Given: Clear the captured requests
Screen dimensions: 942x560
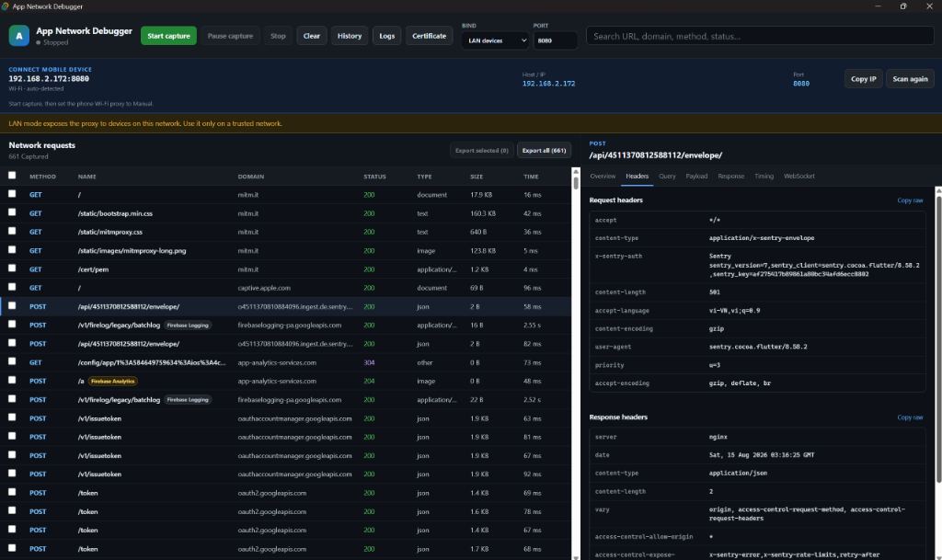Looking at the screenshot, I should click(x=311, y=36).
